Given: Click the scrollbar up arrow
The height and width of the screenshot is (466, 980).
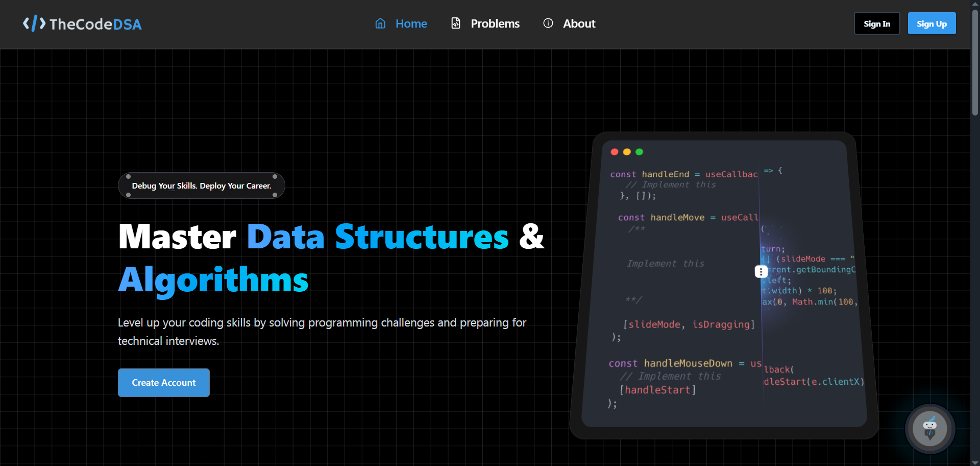Looking at the screenshot, I should [x=975, y=4].
